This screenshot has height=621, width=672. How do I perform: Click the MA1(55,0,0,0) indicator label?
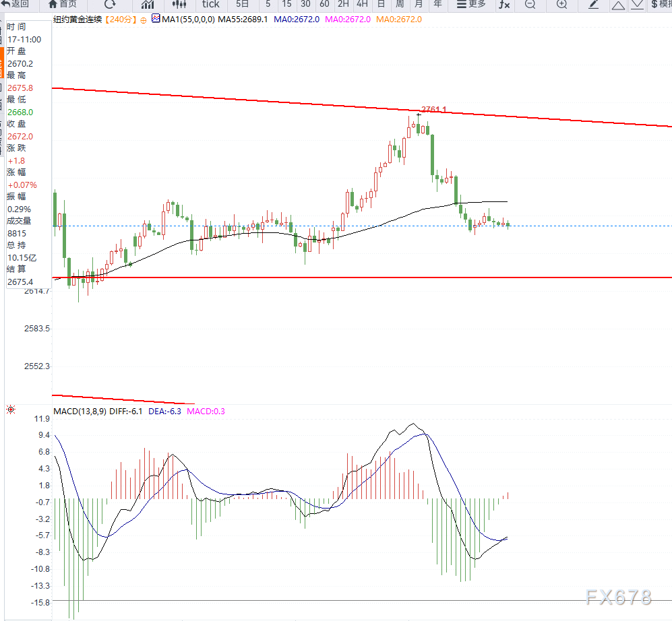[189, 20]
